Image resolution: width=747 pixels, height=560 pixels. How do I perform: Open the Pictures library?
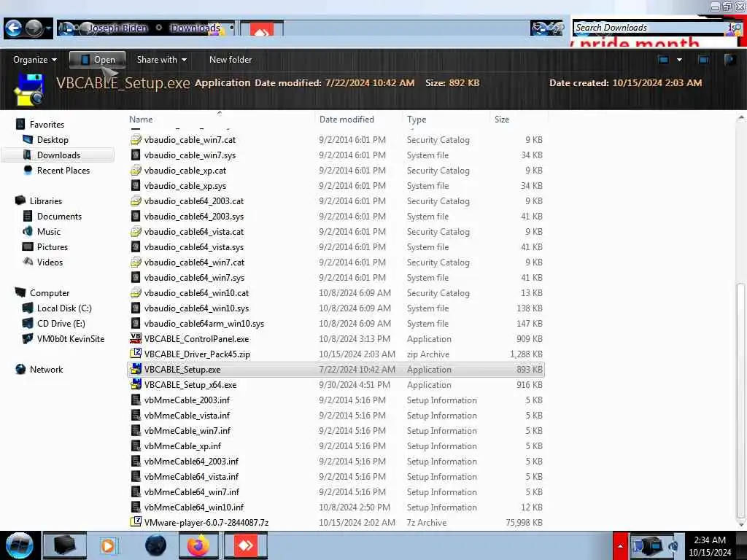click(x=53, y=246)
